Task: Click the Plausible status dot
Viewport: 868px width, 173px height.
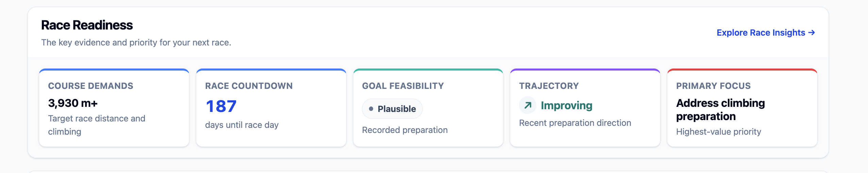Action: point(371,109)
